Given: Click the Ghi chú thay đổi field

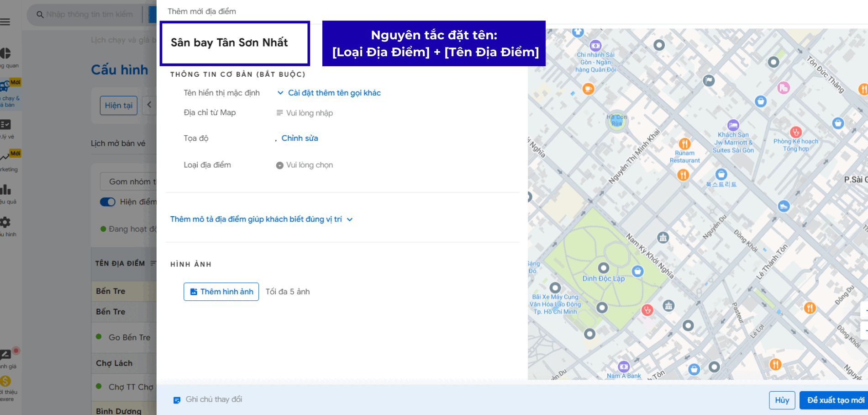Looking at the screenshot, I should (x=214, y=399).
